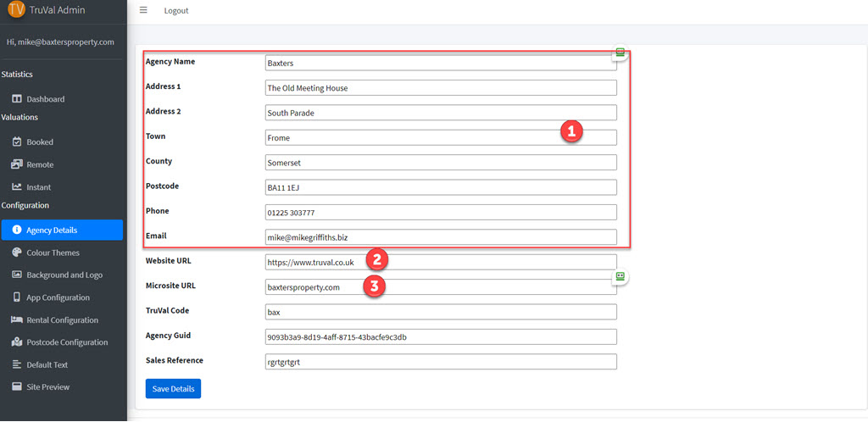Click the Town field containing Frome

(x=441, y=138)
